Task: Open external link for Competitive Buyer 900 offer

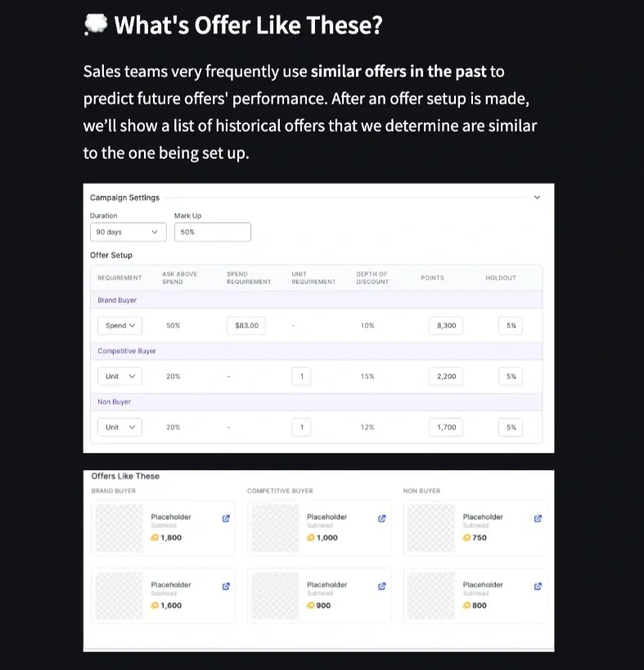Action: 381,586
